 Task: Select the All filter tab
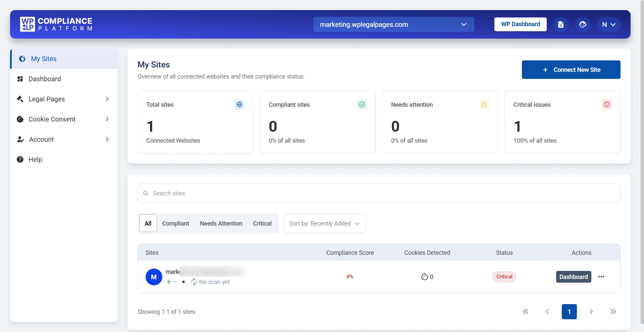(x=148, y=223)
